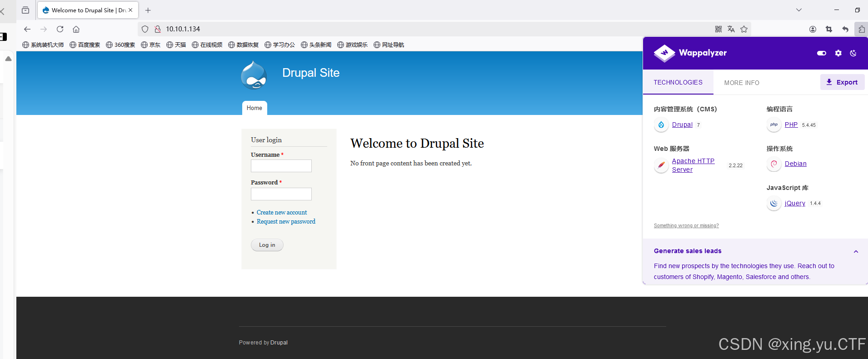Click the Drupal droplet logo

pyautogui.click(x=254, y=75)
